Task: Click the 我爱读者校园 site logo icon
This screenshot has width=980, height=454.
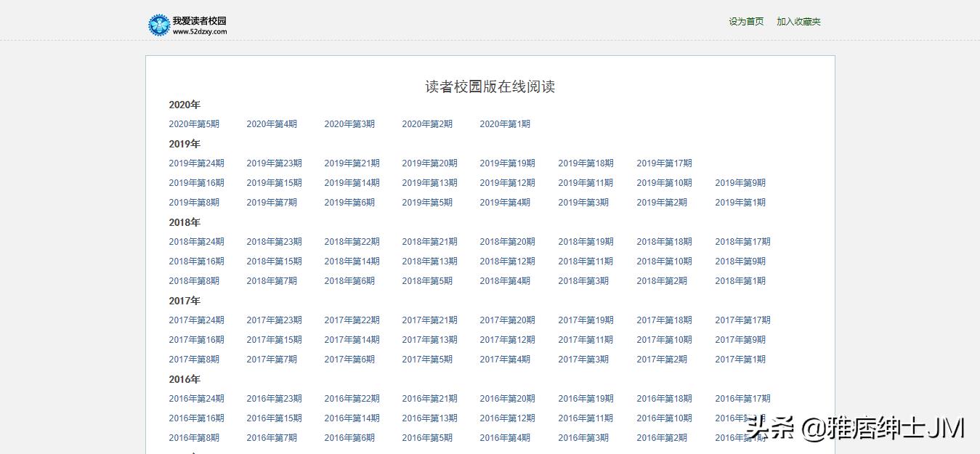Action: tap(158, 25)
